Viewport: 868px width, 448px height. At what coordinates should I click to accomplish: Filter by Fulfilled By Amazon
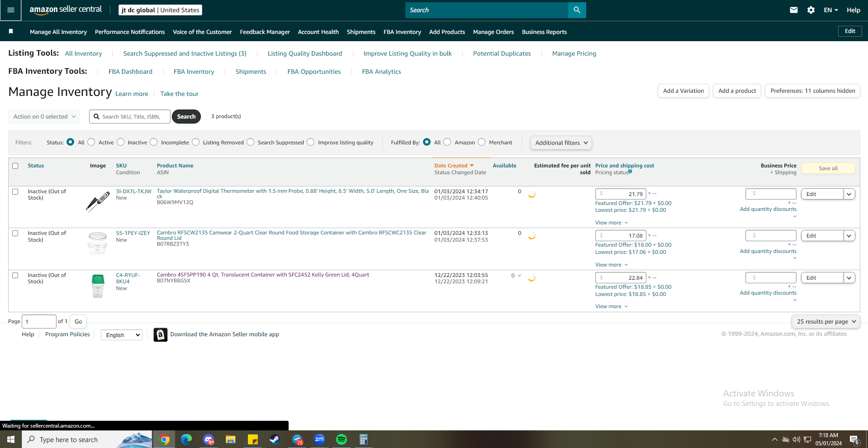pos(447,142)
